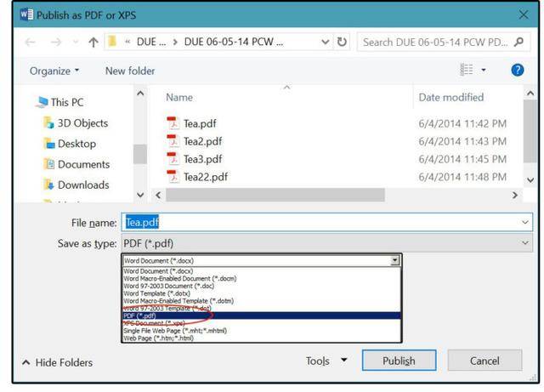
Task: Click the change view layout icon
Action: [467, 71]
